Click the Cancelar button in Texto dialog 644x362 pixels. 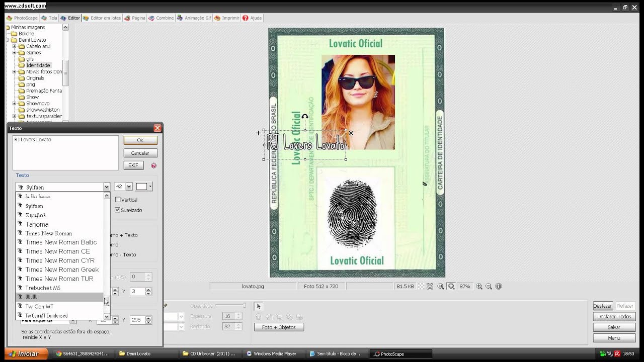click(140, 153)
